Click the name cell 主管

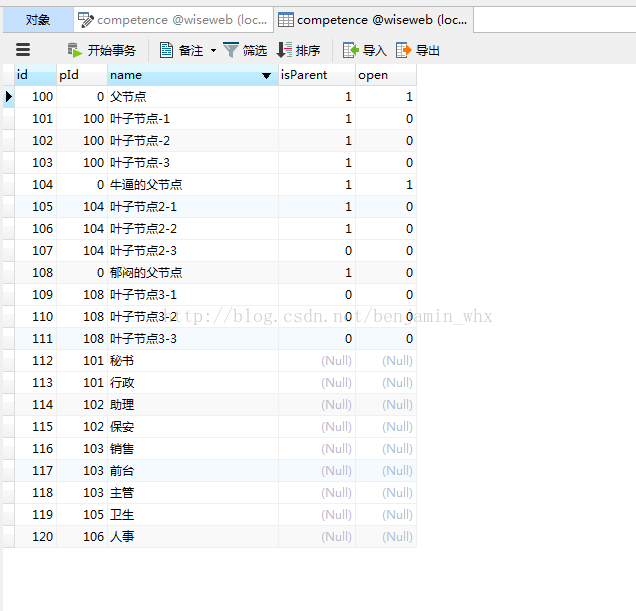click(x=193, y=493)
